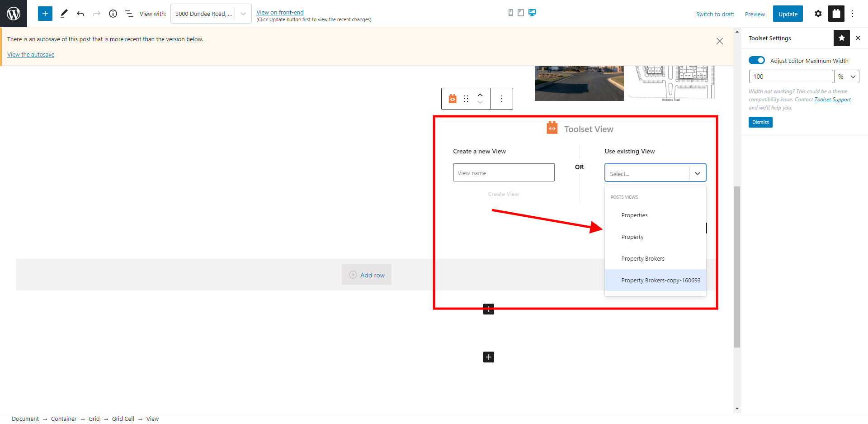Click the floor plan thumbnail
Viewport: 868px width, 424px height.
coord(672,83)
